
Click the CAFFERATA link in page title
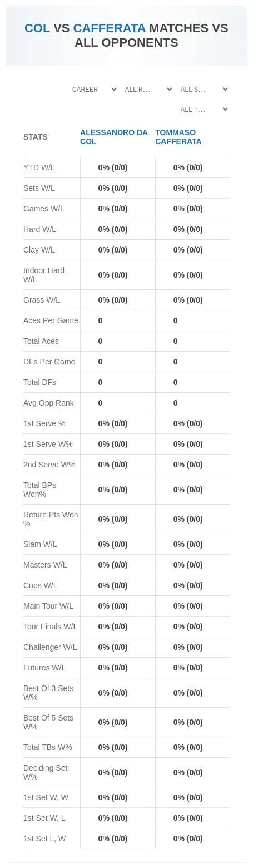point(110,28)
